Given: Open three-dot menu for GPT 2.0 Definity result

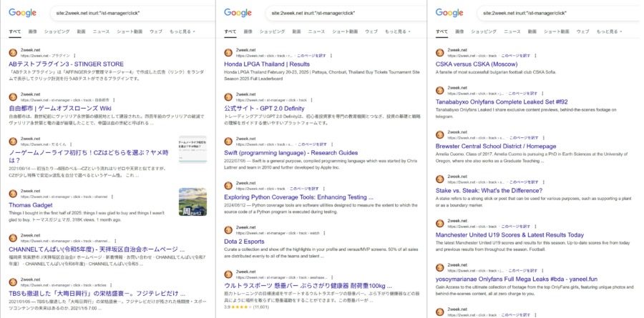Looking at the screenshot, I should point(311,100).
